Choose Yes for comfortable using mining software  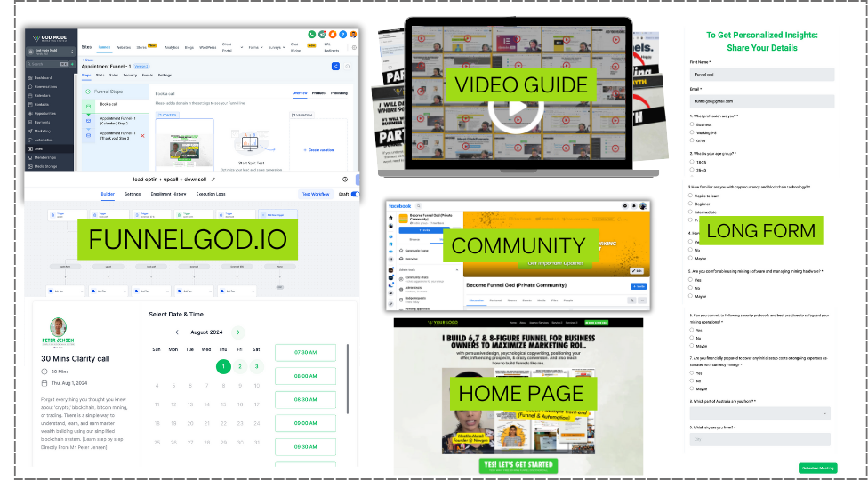[690, 280]
